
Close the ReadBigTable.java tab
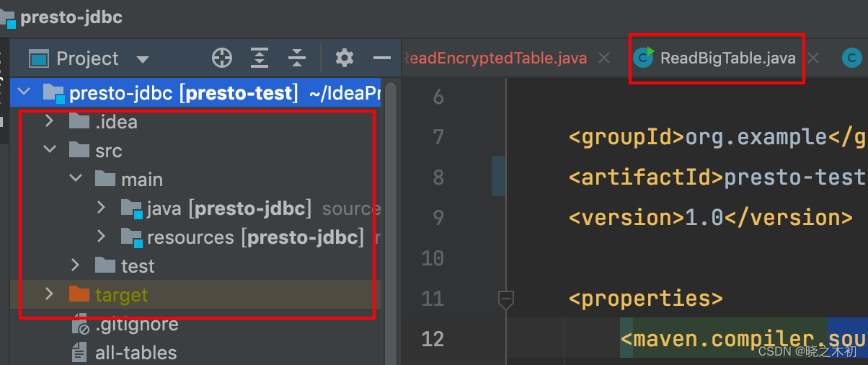tap(814, 58)
